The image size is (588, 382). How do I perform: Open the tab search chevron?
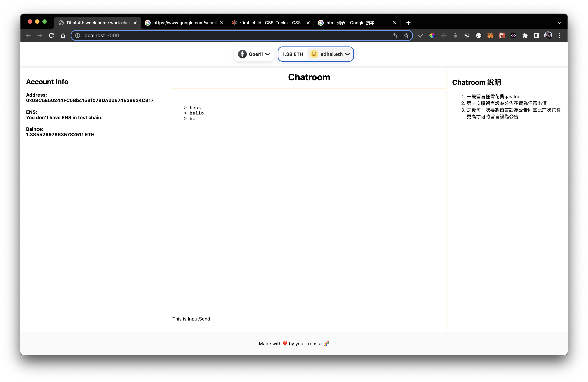(x=560, y=23)
